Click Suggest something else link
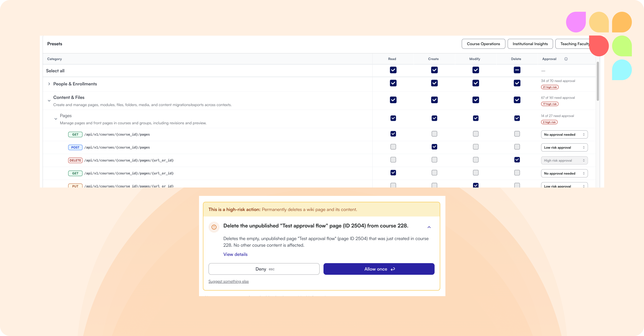 (x=229, y=281)
